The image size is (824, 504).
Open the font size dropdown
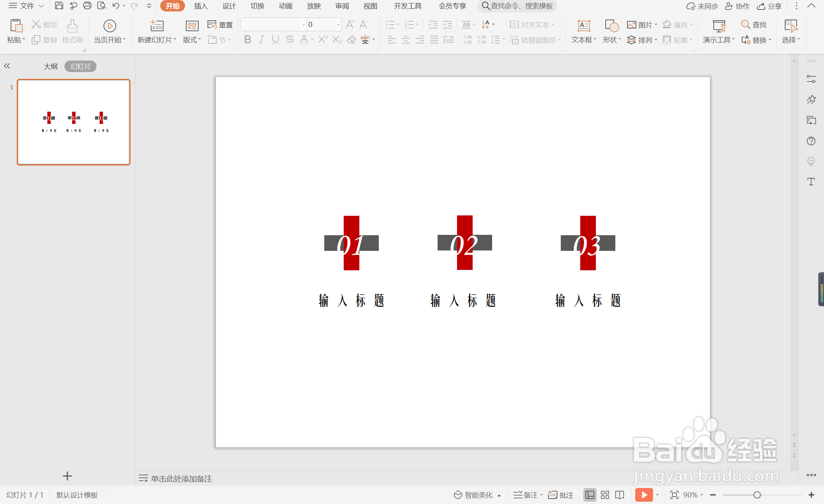[338, 25]
